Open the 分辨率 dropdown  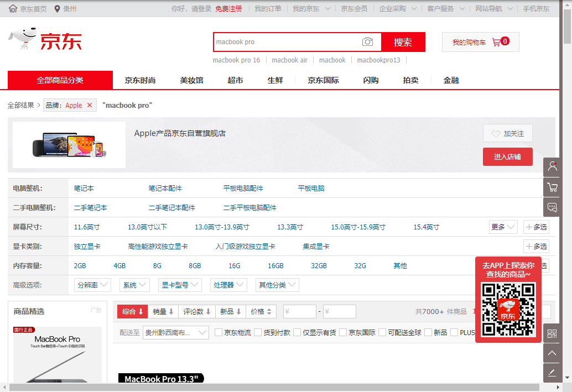[x=92, y=285]
